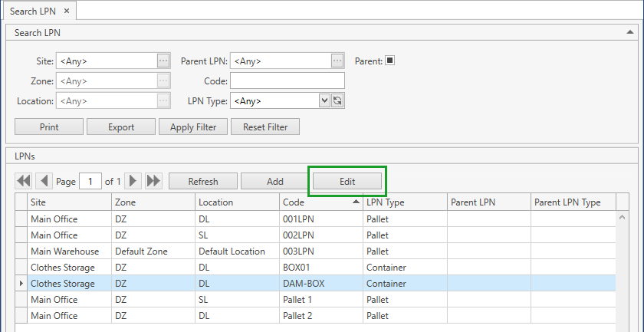Click the Apply Filter button

coord(193,127)
